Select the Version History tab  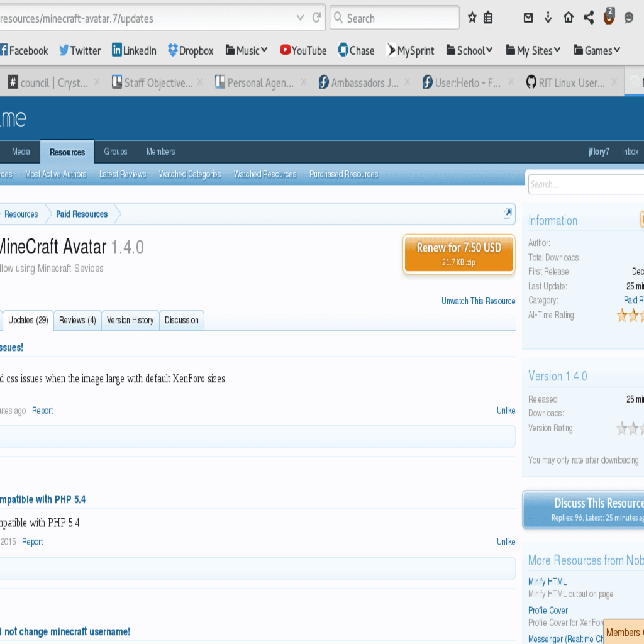pos(130,320)
